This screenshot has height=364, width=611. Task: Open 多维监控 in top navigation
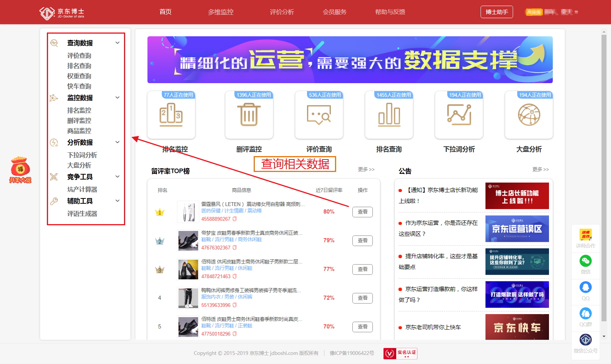(x=221, y=12)
